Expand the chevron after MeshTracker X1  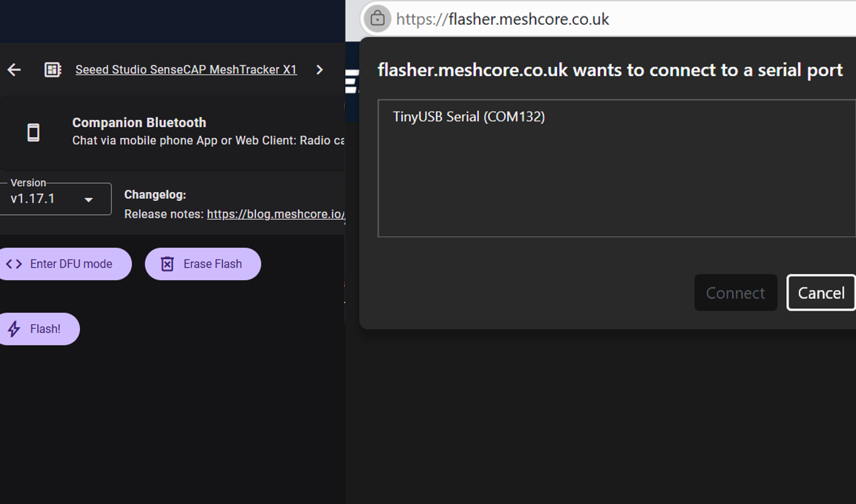point(320,70)
